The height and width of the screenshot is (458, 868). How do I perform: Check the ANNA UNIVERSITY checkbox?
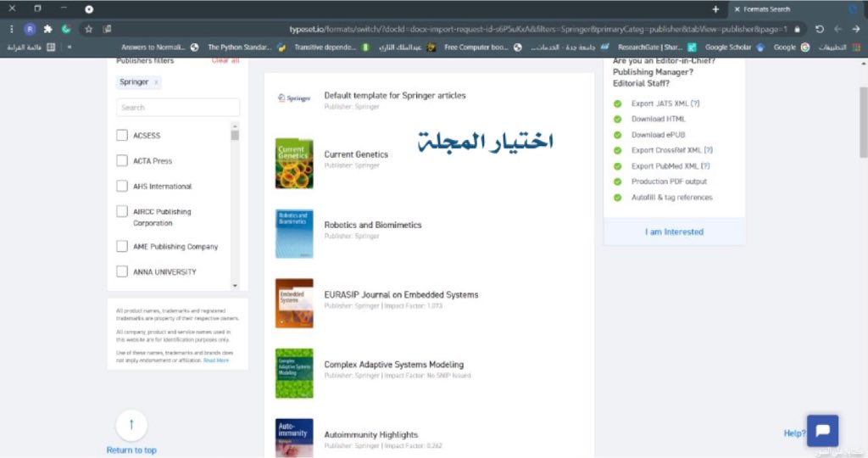(122, 272)
